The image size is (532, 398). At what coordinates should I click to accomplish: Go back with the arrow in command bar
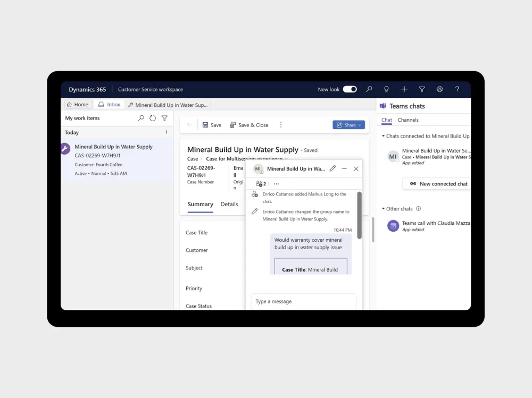pos(190,125)
